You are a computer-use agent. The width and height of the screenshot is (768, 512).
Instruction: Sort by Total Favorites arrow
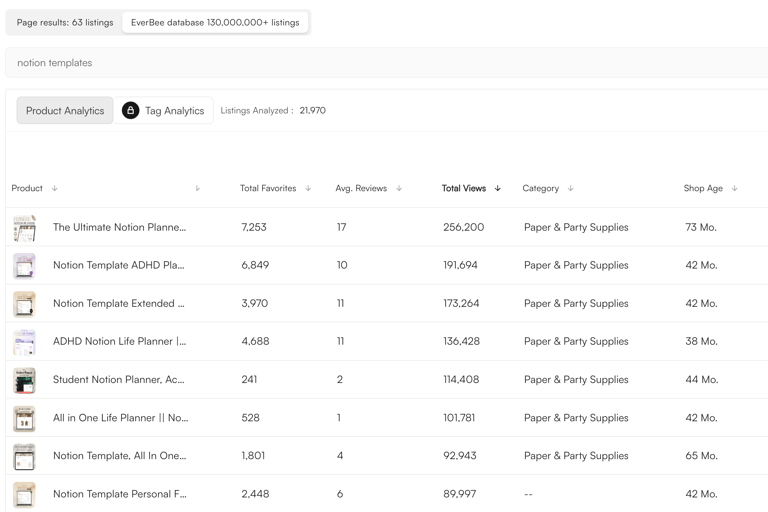[x=308, y=188]
